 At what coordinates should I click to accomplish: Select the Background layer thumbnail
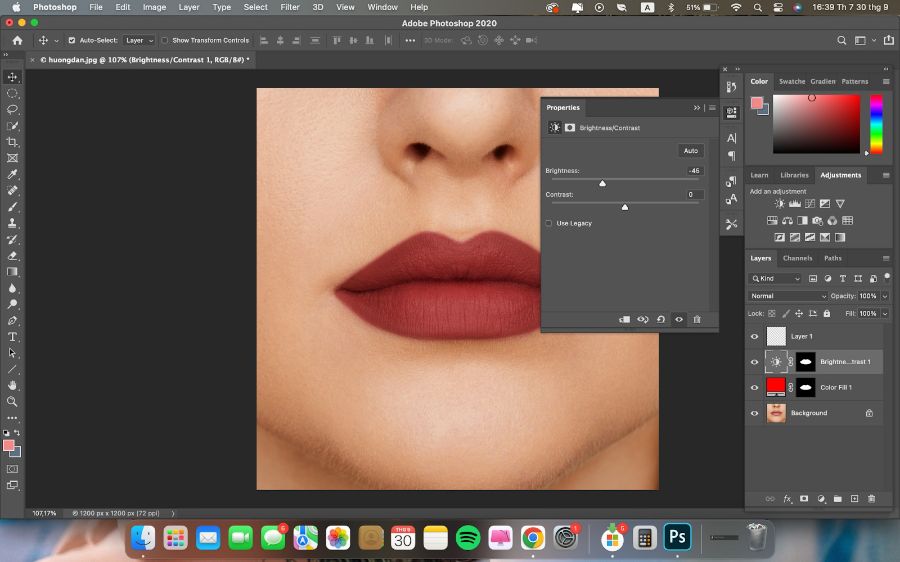(x=776, y=413)
